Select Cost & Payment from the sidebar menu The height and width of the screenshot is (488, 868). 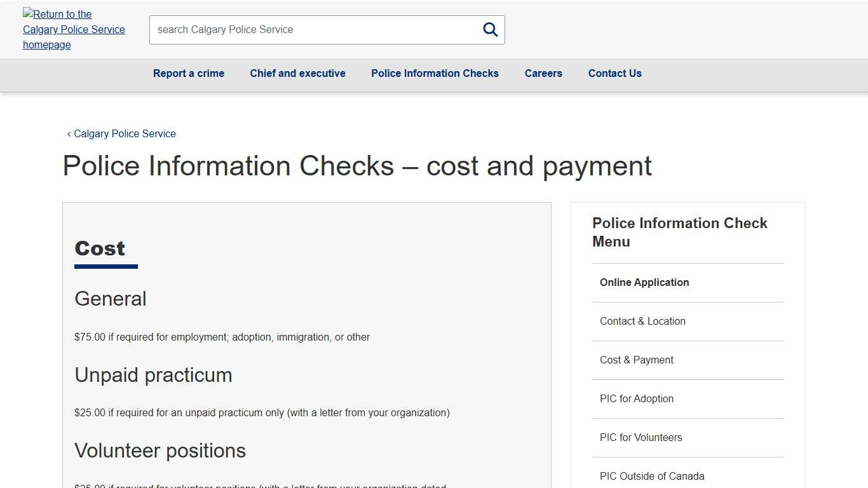coord(636,360)
